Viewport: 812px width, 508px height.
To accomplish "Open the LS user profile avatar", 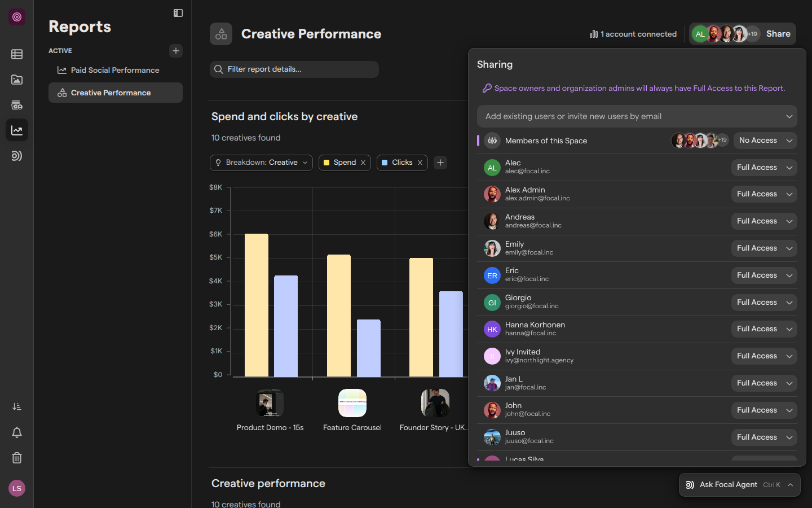I will (x=17, y=488).
